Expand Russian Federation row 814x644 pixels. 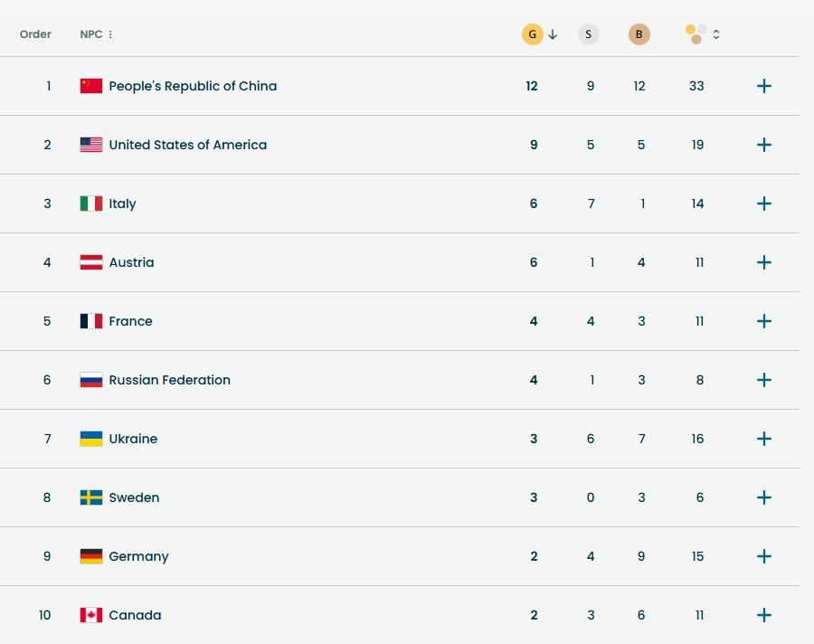[x=764, y=380]
